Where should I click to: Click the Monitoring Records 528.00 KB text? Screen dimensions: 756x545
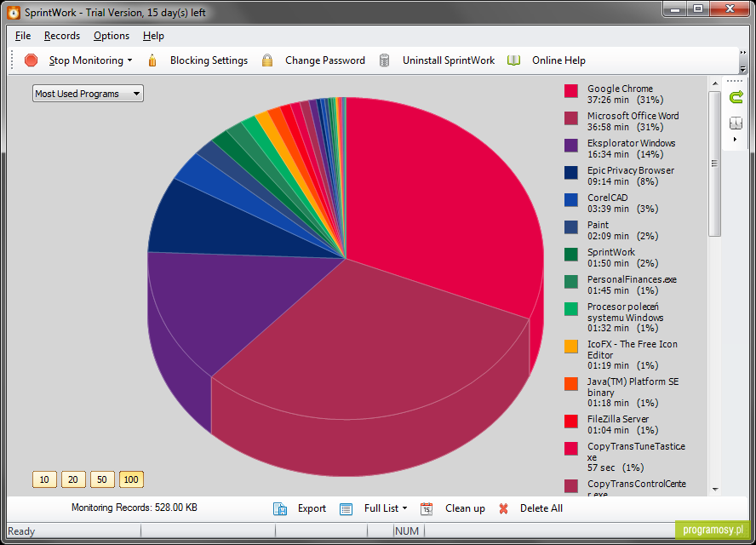click(134, 508)
